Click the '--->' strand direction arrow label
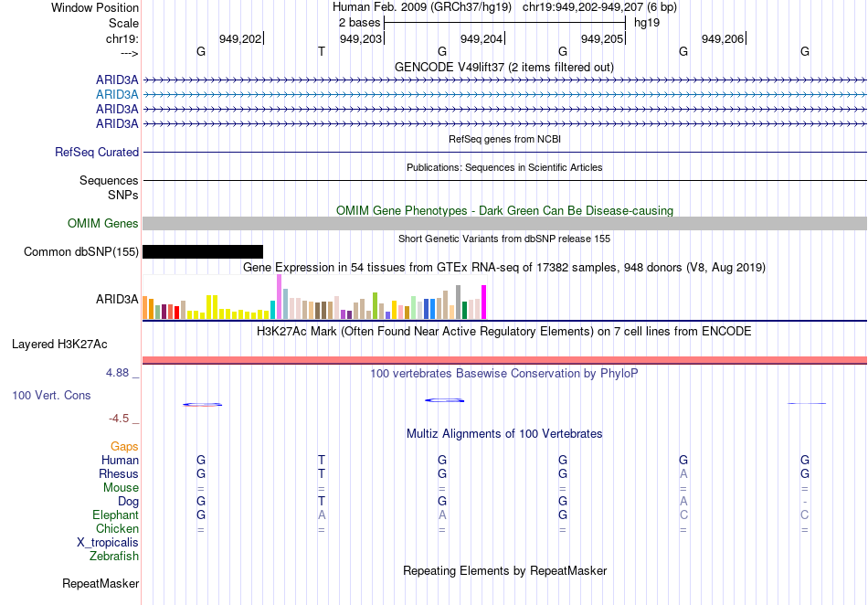 [129, 53]
